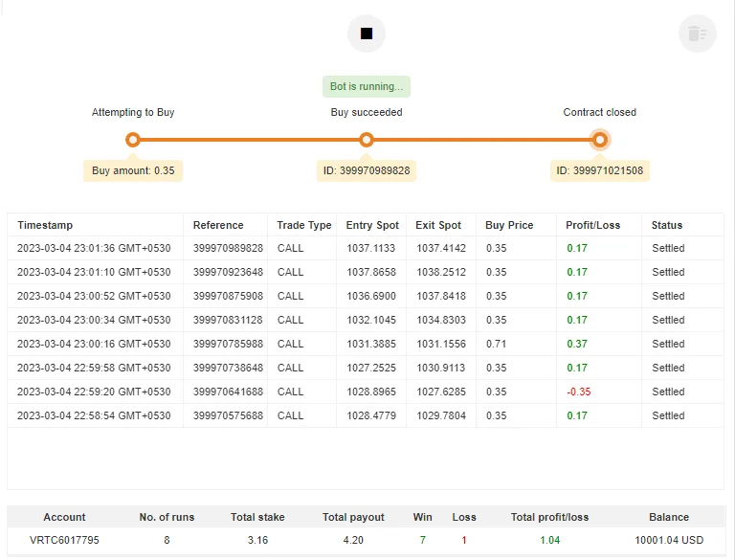Screen dimensions: 735x560
Task: Click the balance 10001.04 USD
Action: click(x=669, y=540)
